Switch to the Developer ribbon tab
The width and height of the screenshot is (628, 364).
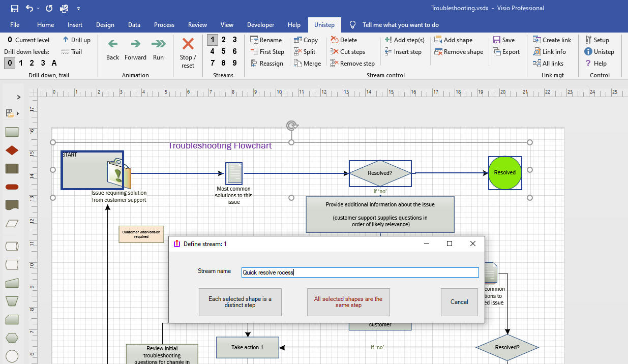(x=260, y=24)
